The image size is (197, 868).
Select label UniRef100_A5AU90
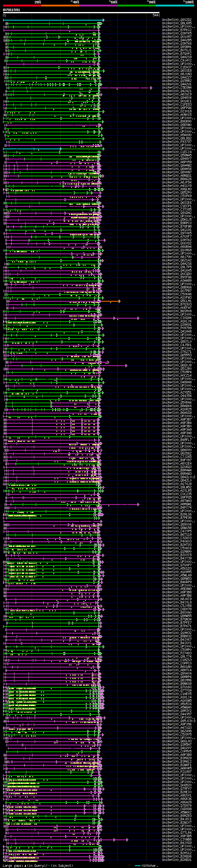coord(177,135)
